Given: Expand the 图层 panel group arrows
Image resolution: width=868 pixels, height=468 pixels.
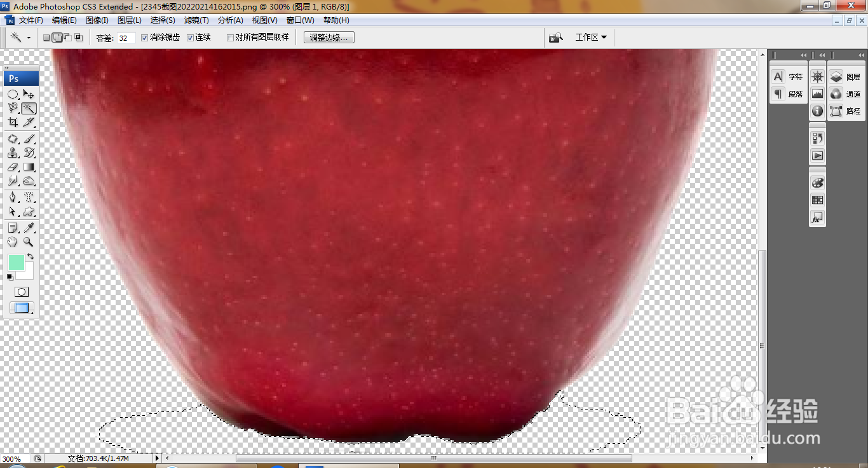Looking at the screenshot, I should pos(860,55).
